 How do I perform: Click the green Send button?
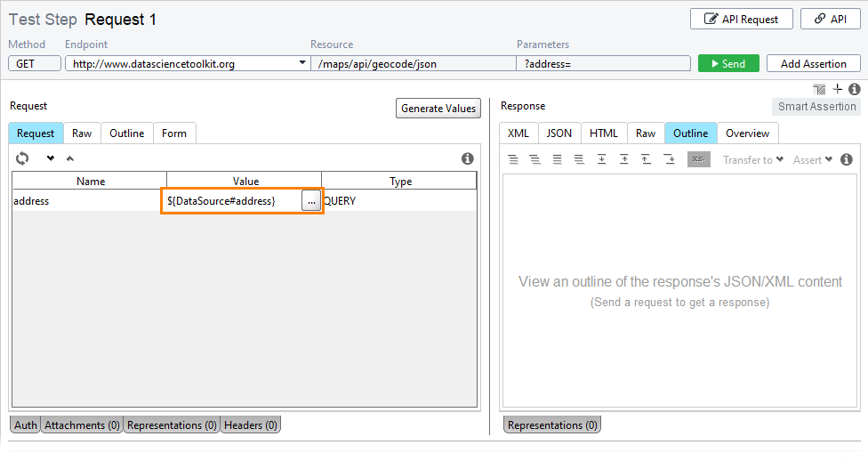[728, 64]
